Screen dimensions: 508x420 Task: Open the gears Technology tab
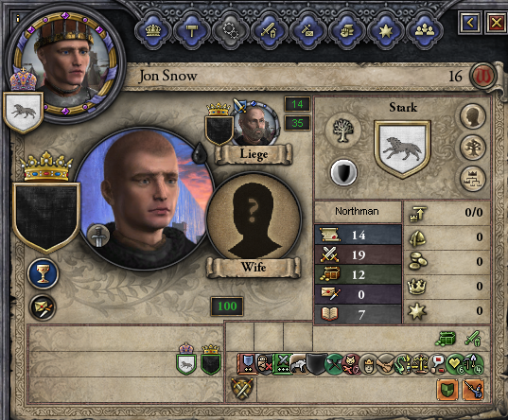tap(231, 31)
